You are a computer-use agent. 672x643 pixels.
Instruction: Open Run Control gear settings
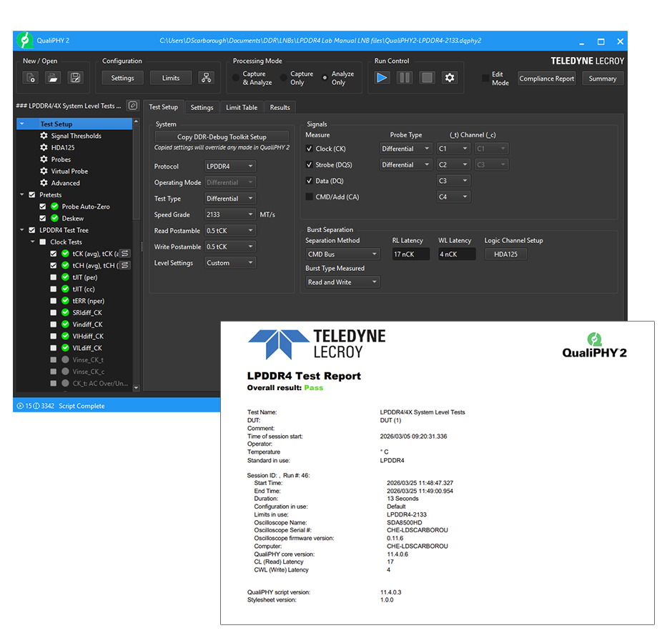(450, 78)
